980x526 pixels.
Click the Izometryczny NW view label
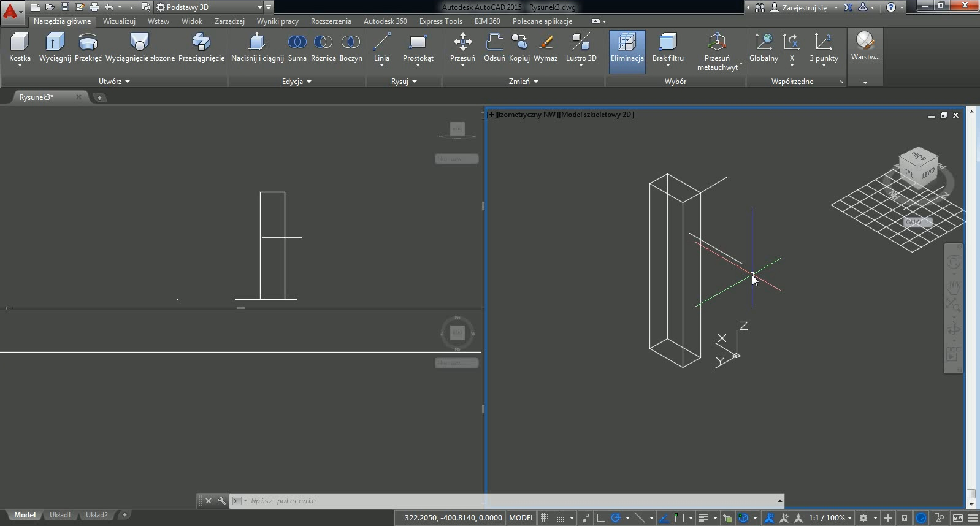click(x=527, y=115)
